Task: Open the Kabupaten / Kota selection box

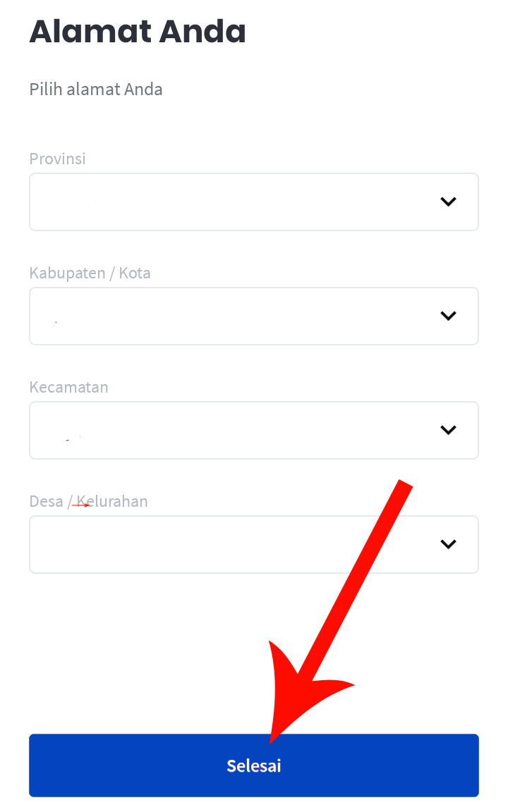Action: pos(233,316)
